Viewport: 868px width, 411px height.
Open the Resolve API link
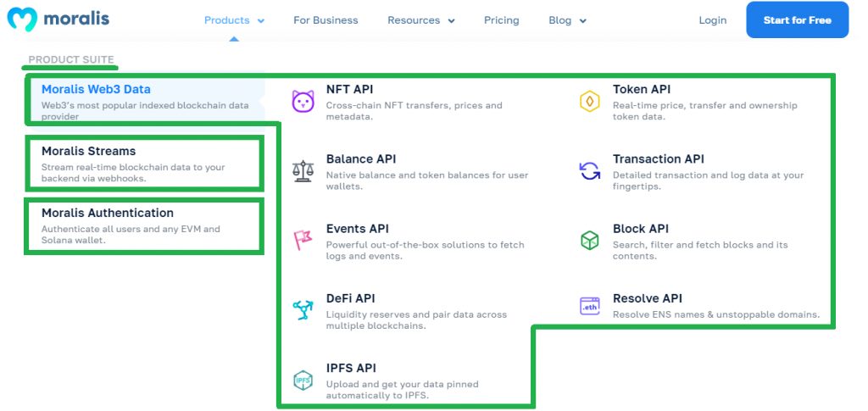(x=647, y=298)
